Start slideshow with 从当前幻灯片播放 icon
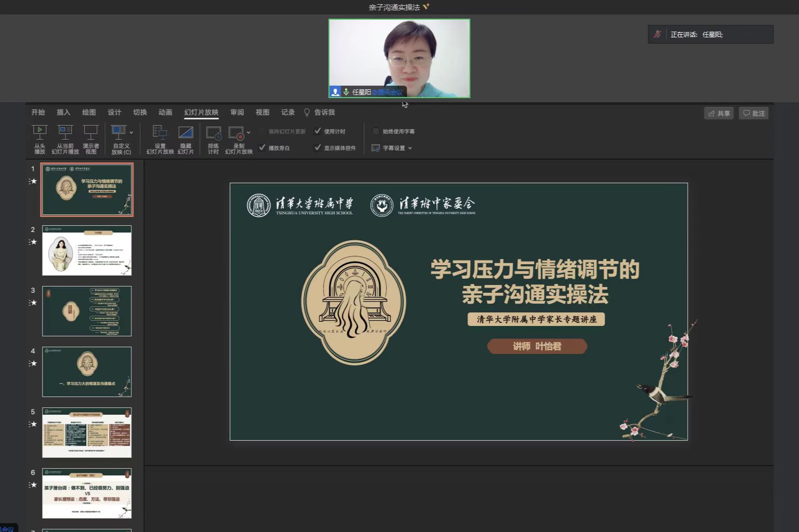Screen dimensions: 799x532 pyautogui.click(x=65, y=133)
